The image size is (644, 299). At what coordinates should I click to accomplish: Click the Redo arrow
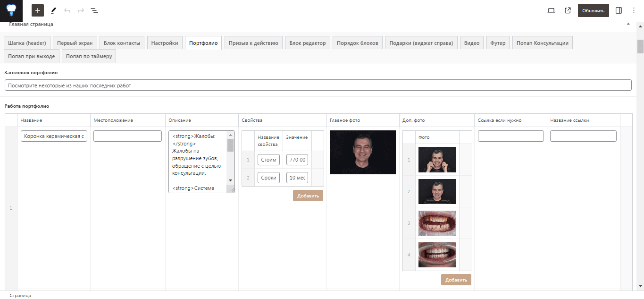(81, 10)
